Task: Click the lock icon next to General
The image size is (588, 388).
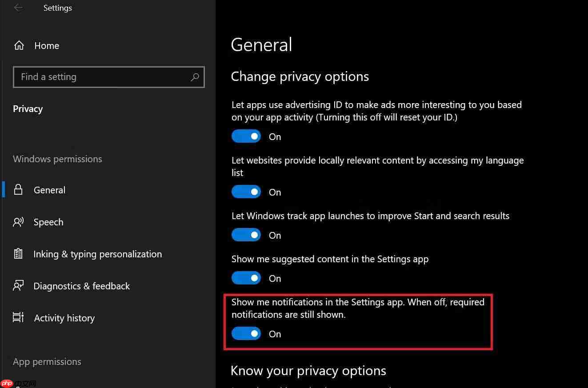Action: (x=18, y=189)
